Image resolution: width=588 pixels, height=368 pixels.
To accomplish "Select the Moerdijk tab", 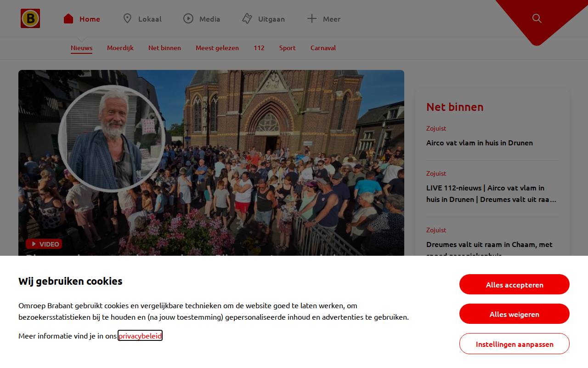I will coord(120,48).
